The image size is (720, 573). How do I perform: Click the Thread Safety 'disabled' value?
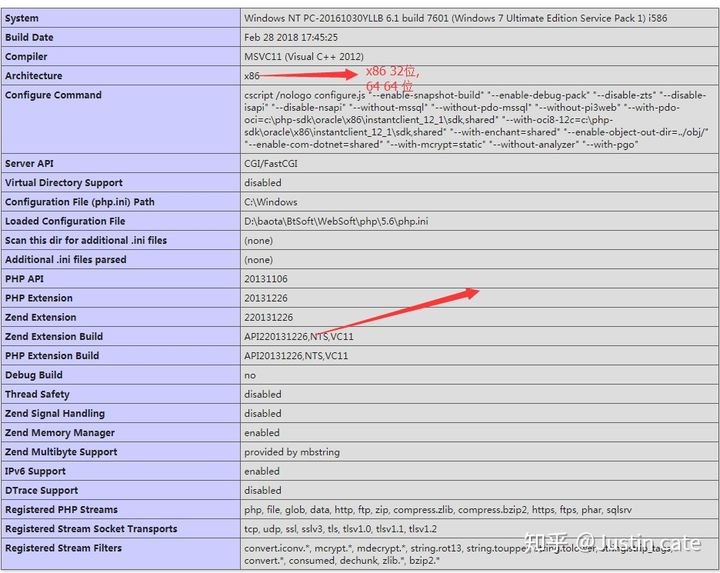click(263, 394)
